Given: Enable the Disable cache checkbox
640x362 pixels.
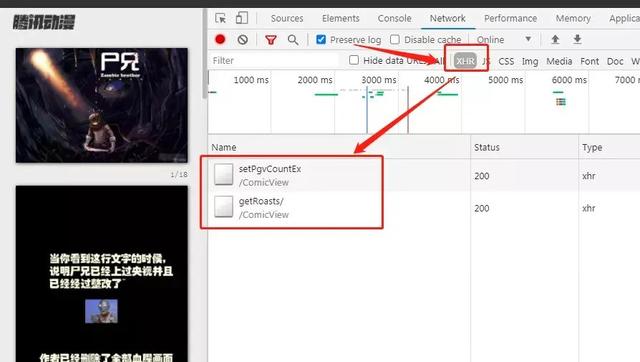Looking at the screenshot, I should coord(395,39).
